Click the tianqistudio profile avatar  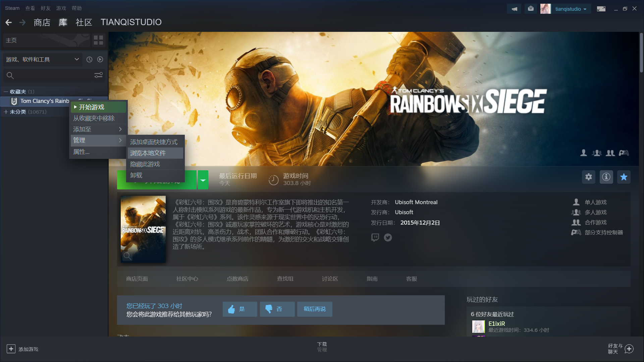coord(545,9)
